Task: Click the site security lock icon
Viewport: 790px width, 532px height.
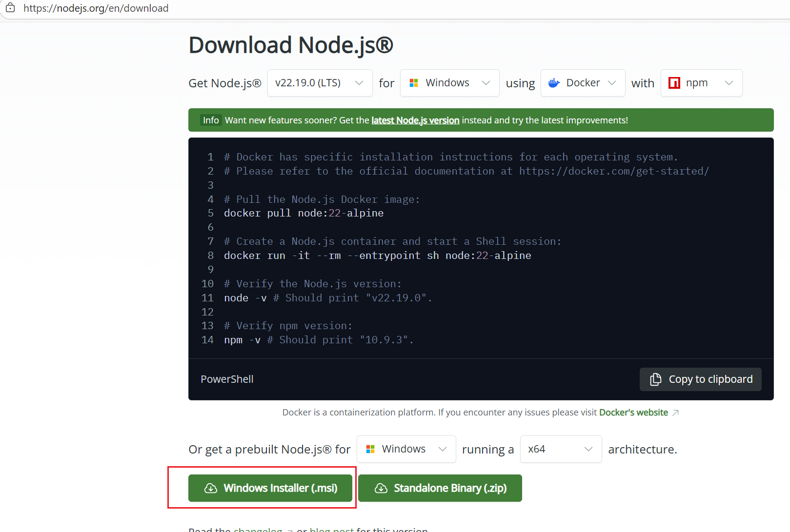Action: 10,8
